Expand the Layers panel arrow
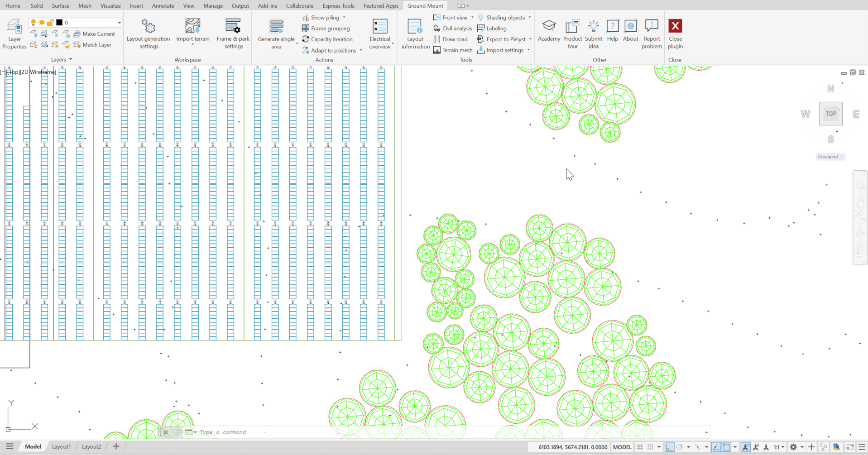 [x=71, y=59]
